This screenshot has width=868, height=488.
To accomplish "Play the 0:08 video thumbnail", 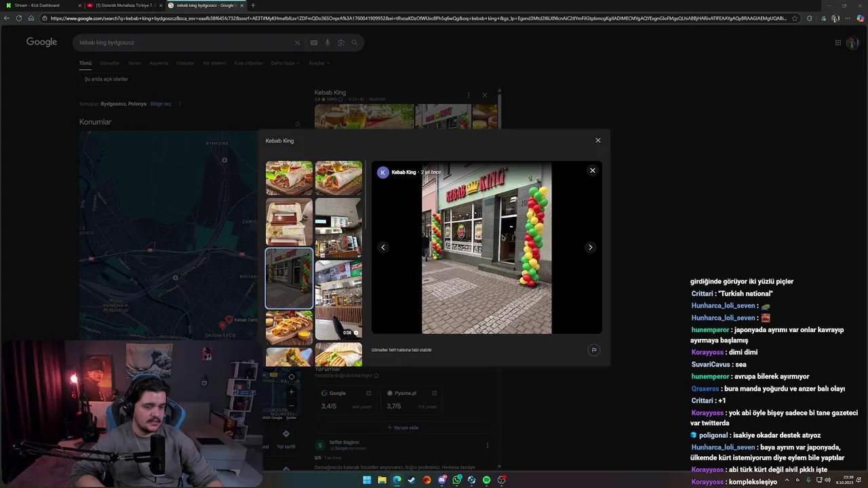I will click(x=338, y=300).
